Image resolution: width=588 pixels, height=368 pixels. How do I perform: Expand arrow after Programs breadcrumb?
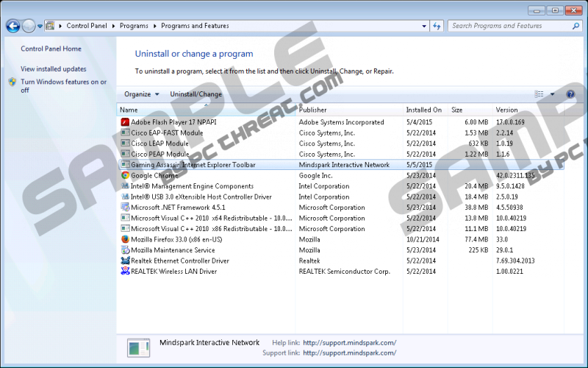155,26
